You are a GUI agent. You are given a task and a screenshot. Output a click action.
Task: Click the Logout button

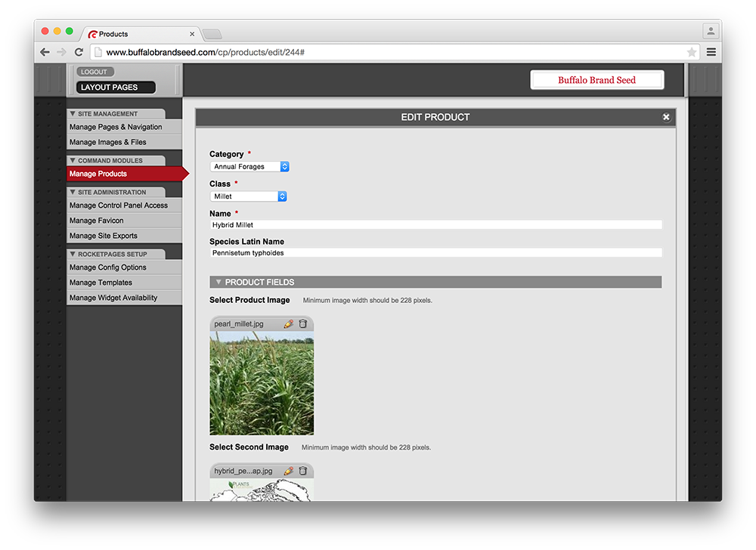click(x=94, y=72)
